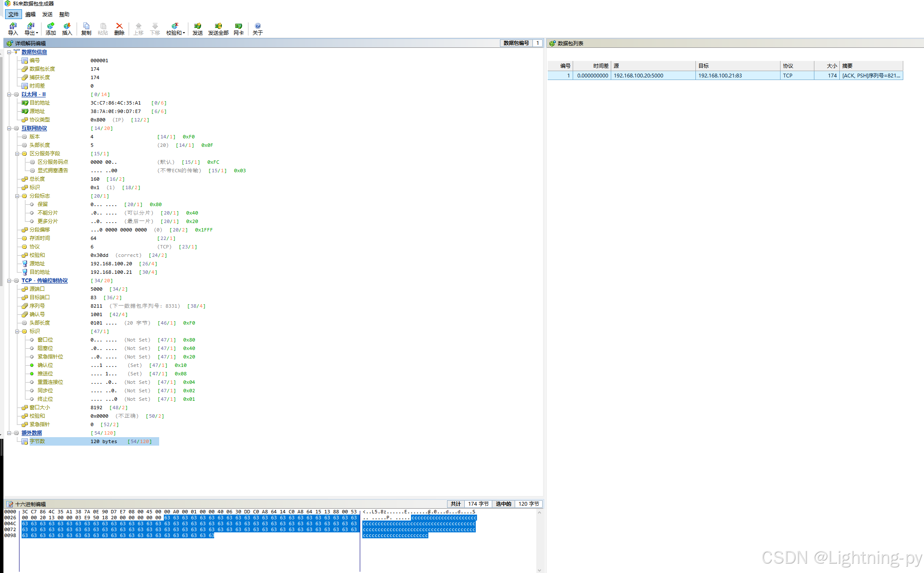This screenshot has width=924, height=573.
Task: Open the 帮助 (Help) menu
Action: [x=64, y=14]
